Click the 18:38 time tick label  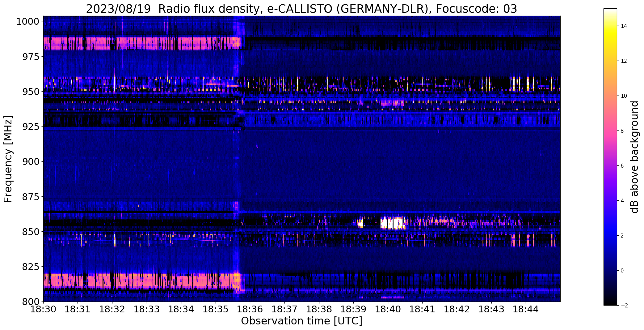(319, 309)
